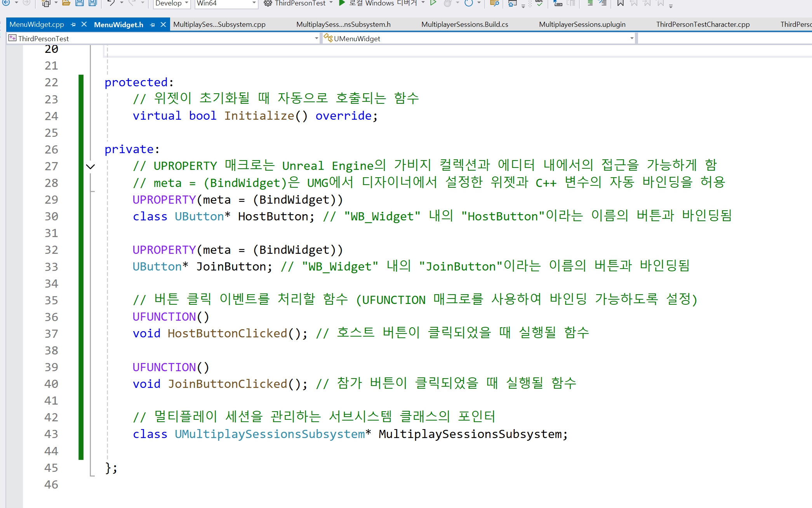The height and width of the screenshot is (508, 812).
Task: Click the UFUNCTION macro on line 36
Action: 164,317
